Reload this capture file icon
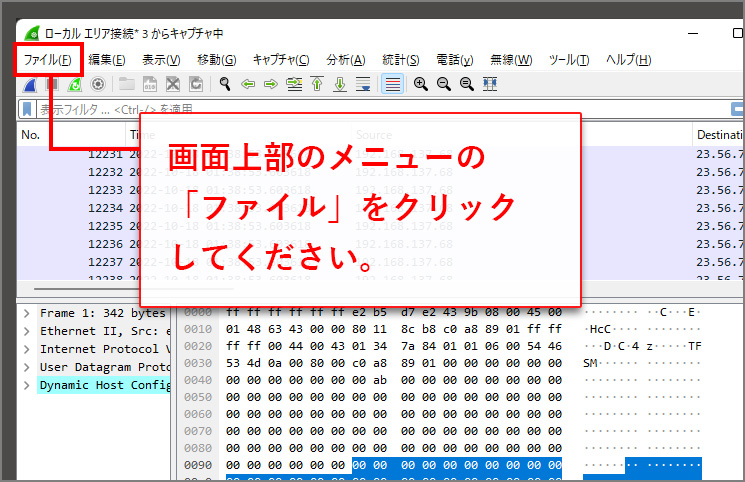This screenshot has width=745, height=482. pos(196,85)
